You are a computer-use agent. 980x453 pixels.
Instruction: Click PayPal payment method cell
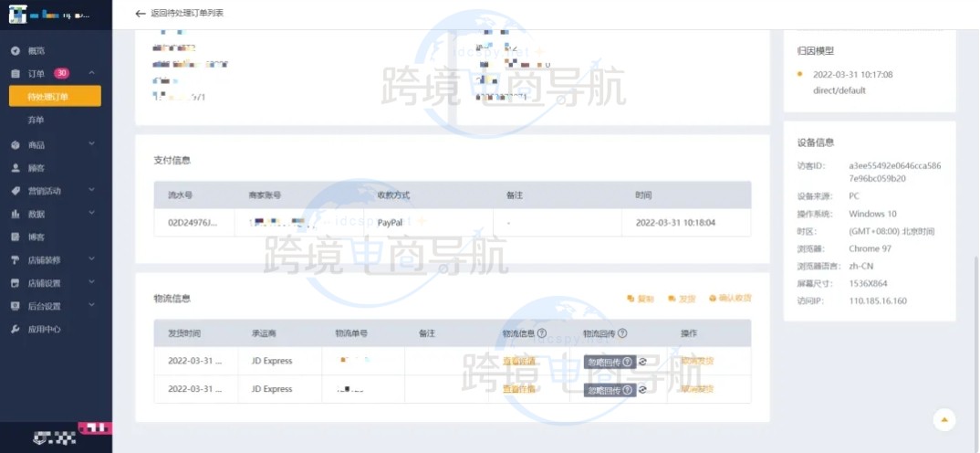pos(390,223)
